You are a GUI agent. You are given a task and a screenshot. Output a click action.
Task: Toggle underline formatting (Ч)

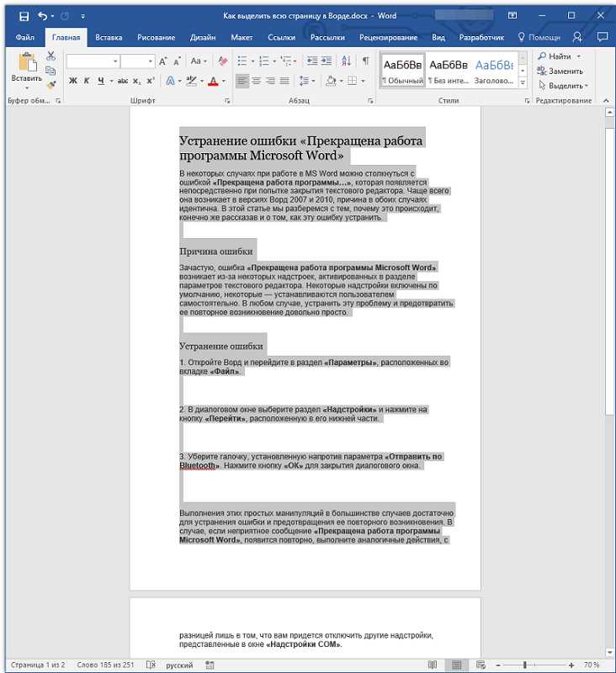pyautogui.click(x=101, y=81)
